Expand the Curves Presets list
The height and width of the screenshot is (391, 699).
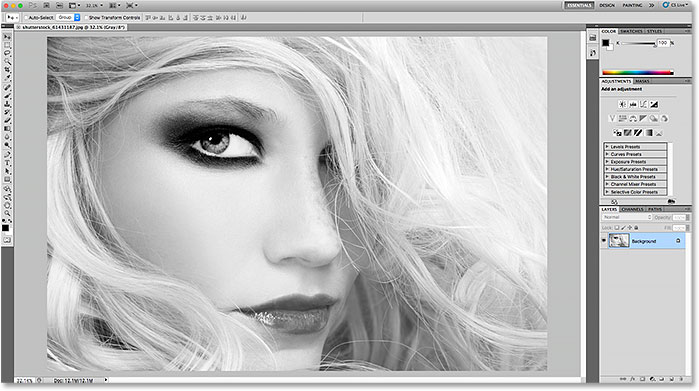click(x=635, y=154)
